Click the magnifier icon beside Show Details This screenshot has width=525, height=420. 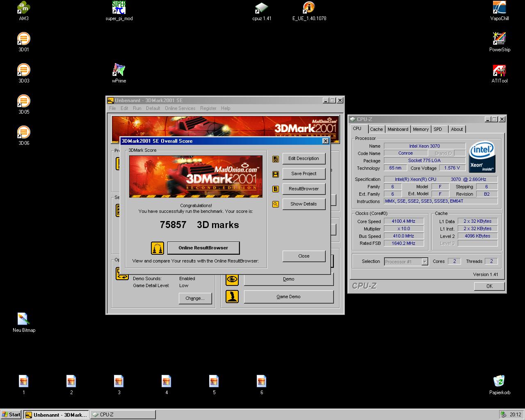point(276,204)
